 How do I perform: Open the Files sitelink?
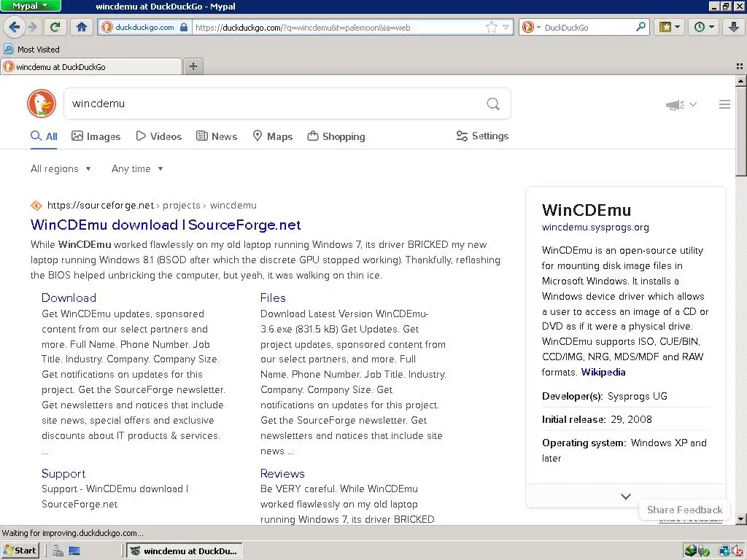point(273,297)
